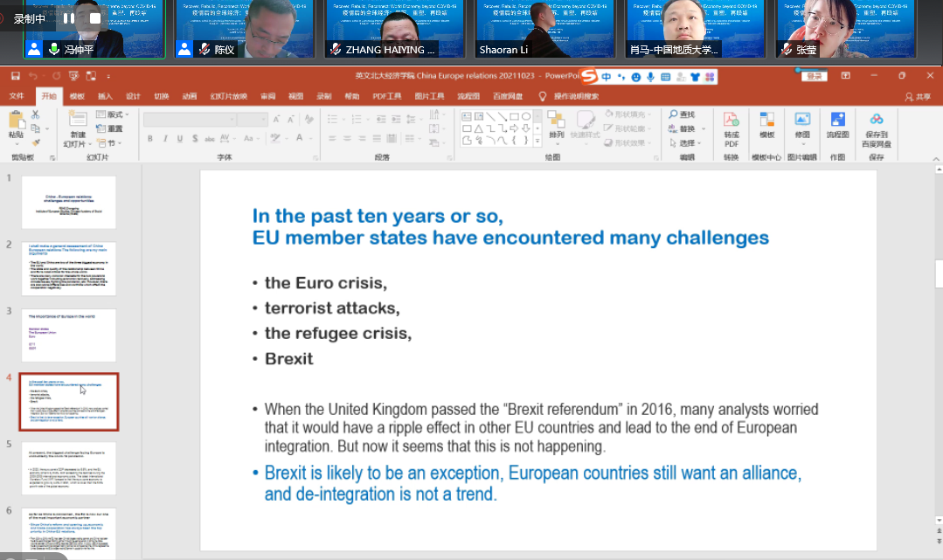The height and width of the screenshot is (560, 943).
Task: Click the Paste (粘贴) icon
Action: pyautogui.click(x=17, y=125)
